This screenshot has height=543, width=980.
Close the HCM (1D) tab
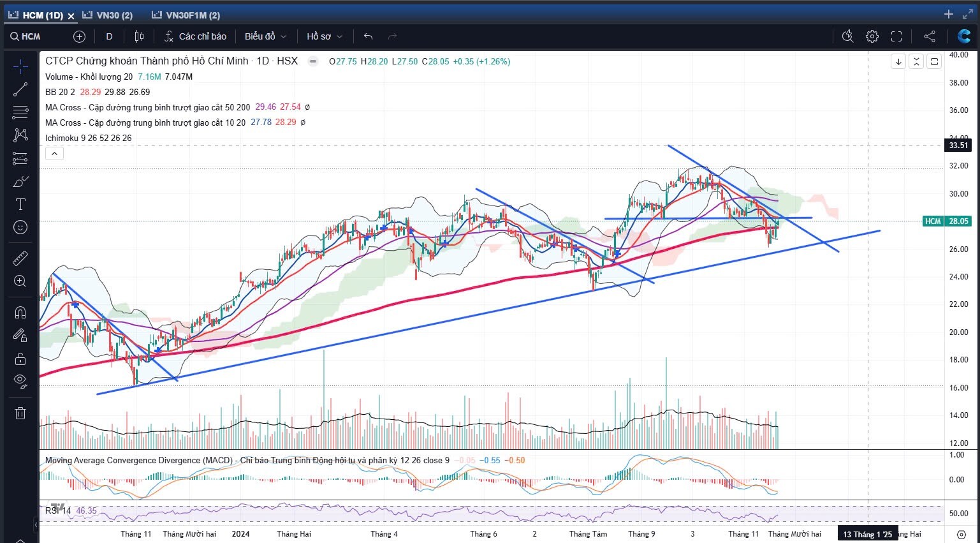click(71, 15)
